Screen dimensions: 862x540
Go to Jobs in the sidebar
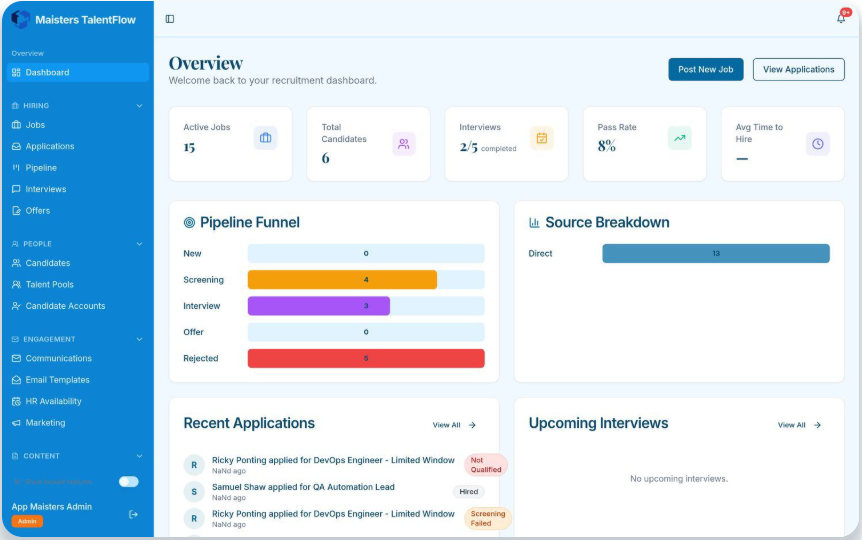coord(78,125)
